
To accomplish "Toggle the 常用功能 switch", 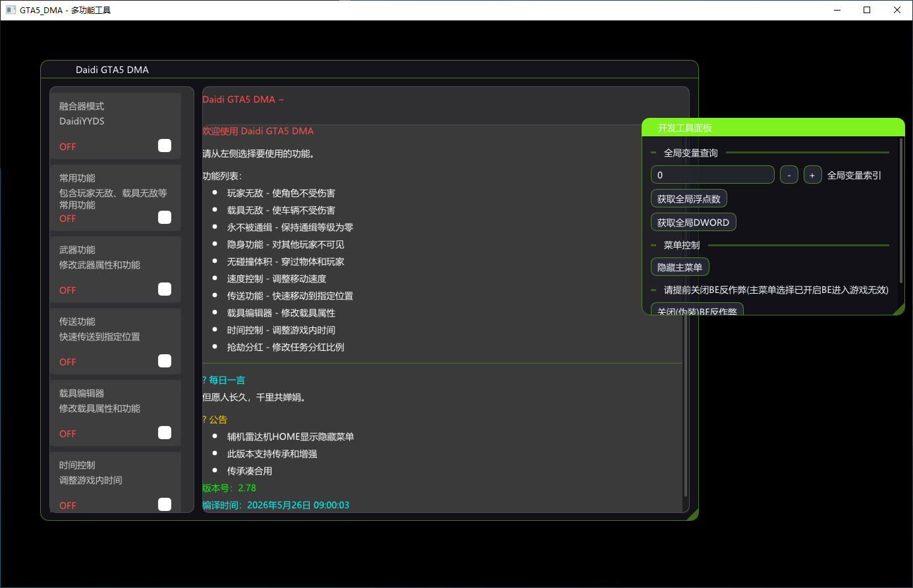I will (x=165, y=217).
